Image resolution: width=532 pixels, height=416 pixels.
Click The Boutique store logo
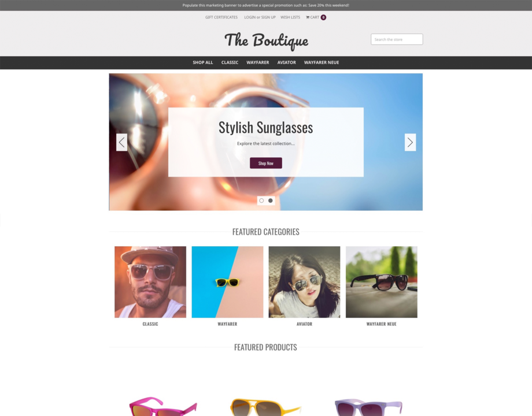267,41
